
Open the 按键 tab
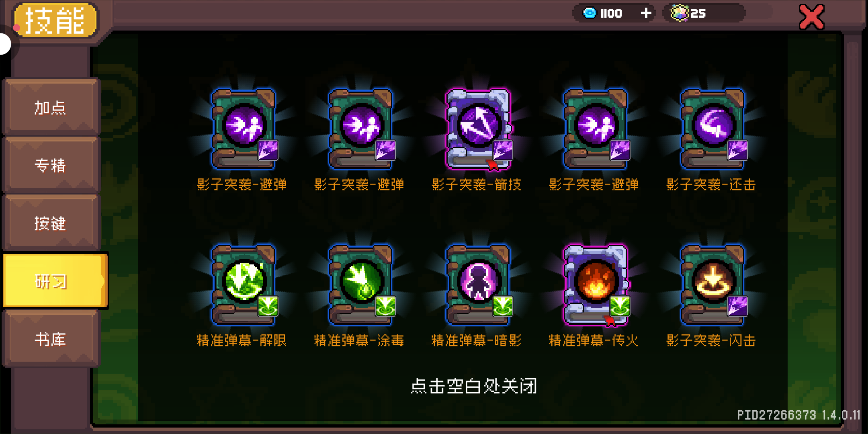51,223
